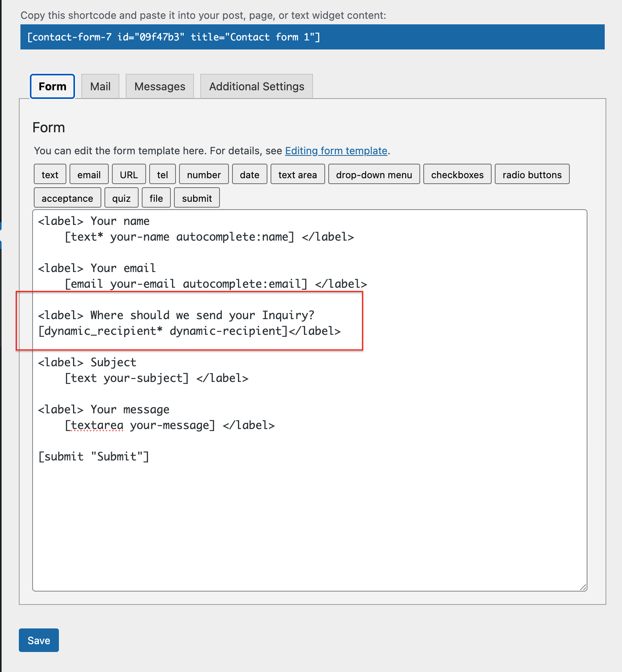Insert a checkboxes tag
The image size is (622, 672).
[457, 174]
